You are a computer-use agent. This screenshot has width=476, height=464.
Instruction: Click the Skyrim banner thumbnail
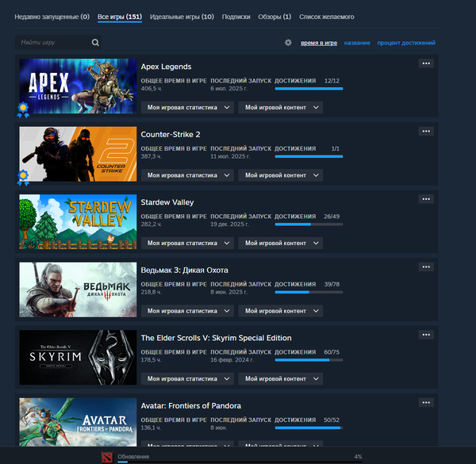(78, 358)
